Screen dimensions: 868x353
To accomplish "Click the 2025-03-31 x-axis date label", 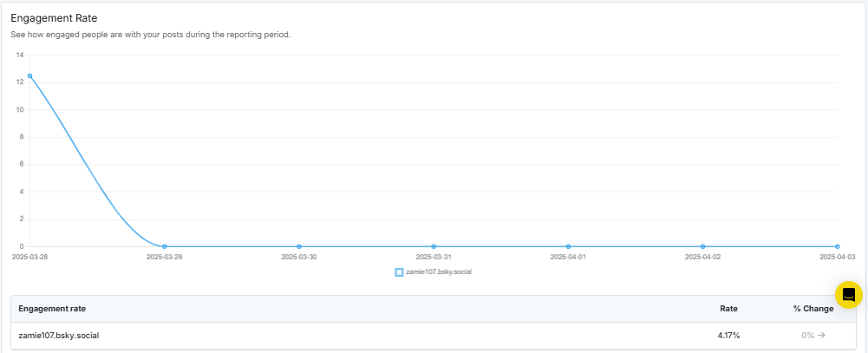I will pos(434,257).
